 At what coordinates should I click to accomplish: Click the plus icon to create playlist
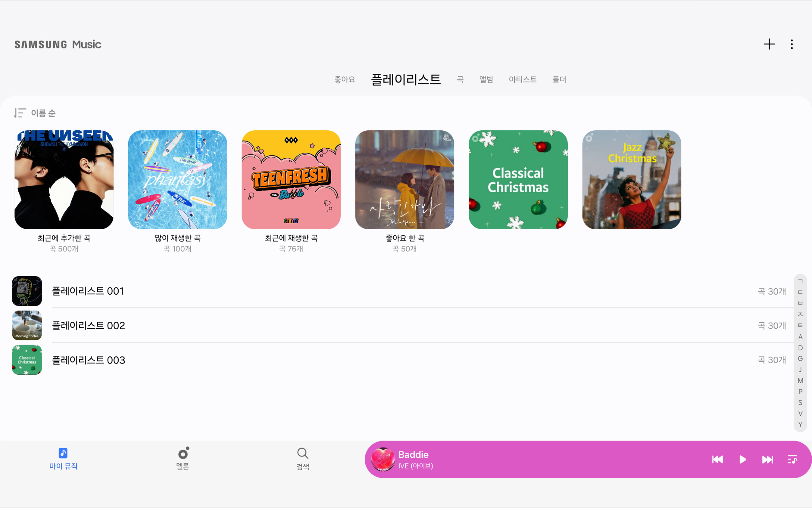[770, 44]
